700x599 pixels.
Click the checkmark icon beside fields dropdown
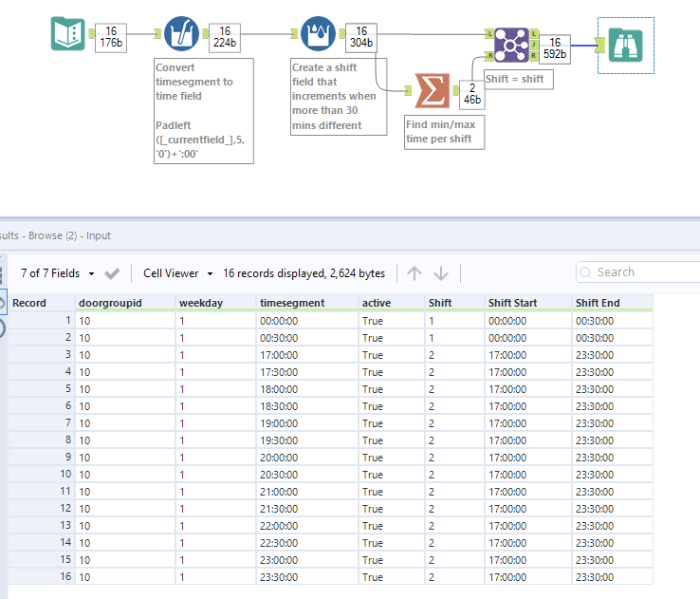click(x=112, y=273)
